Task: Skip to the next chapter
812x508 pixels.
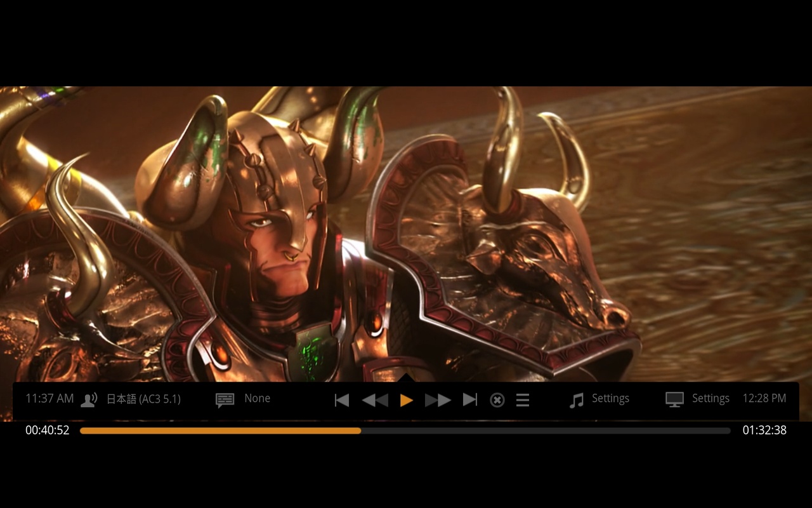Action: pyautogui.click(x=470, y=399)
